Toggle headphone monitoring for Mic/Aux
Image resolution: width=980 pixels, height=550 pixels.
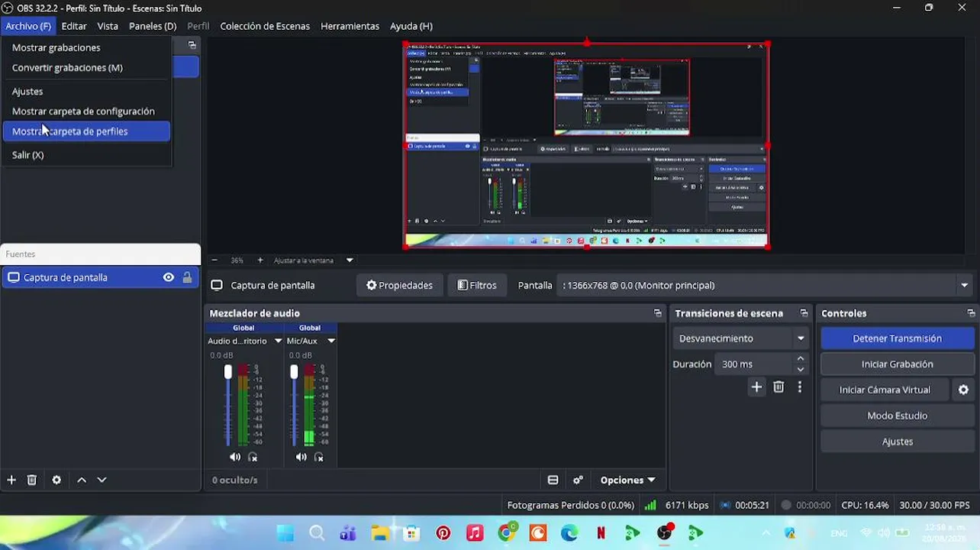coord(319,457)
